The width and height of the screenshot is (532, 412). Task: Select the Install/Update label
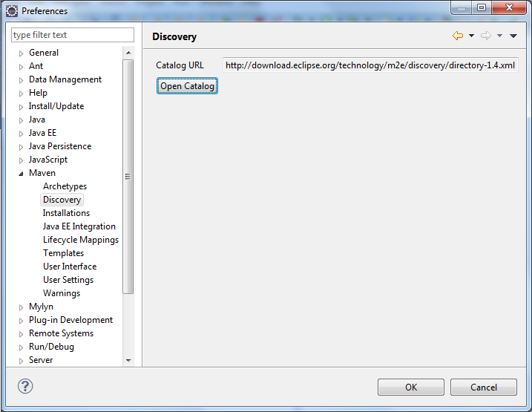(x=56, y=106)
